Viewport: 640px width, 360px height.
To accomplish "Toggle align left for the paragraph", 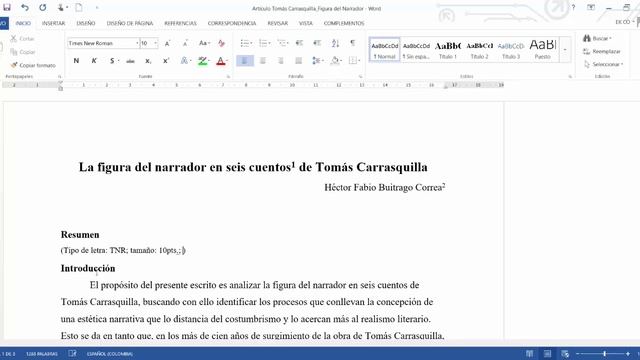I will (245, 61).
